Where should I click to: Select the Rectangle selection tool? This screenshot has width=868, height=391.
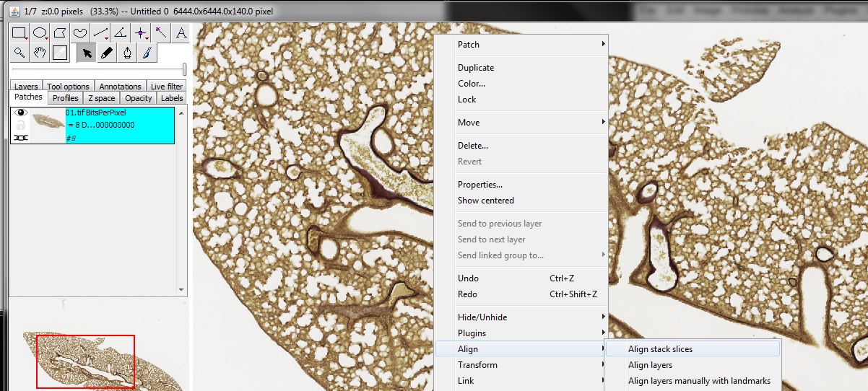click(19, 33)
